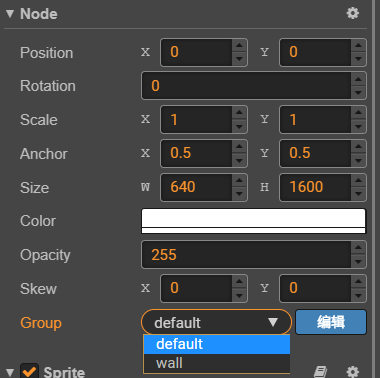Increase Position X with up arrow

[x=239, y=46]
